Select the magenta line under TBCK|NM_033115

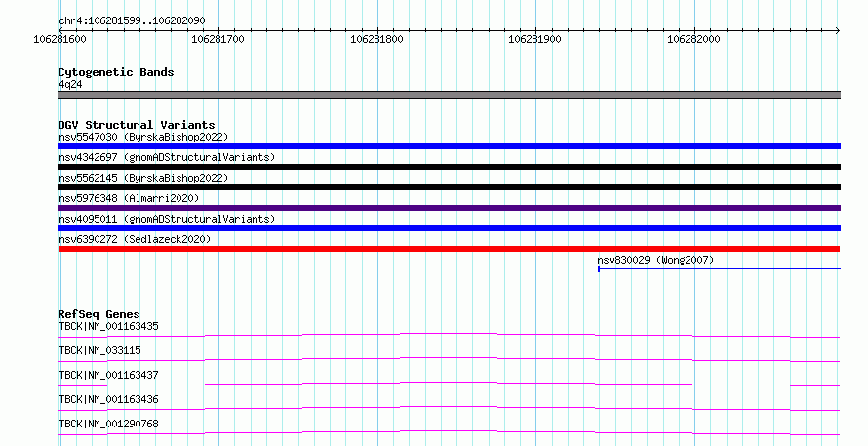449,359
